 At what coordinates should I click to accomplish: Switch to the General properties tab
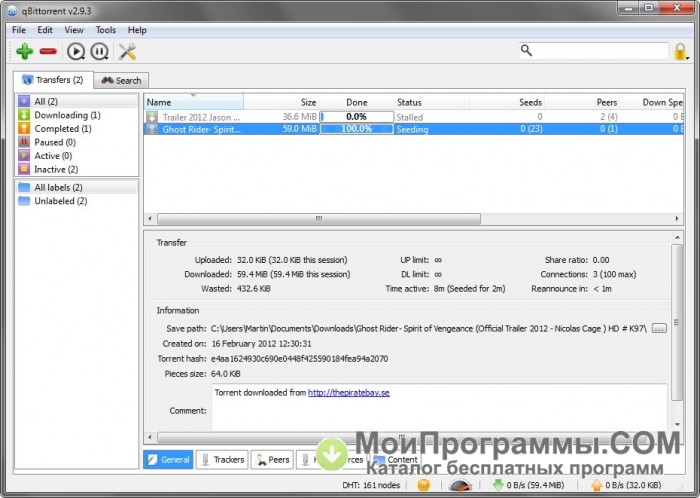pos(168,460)
